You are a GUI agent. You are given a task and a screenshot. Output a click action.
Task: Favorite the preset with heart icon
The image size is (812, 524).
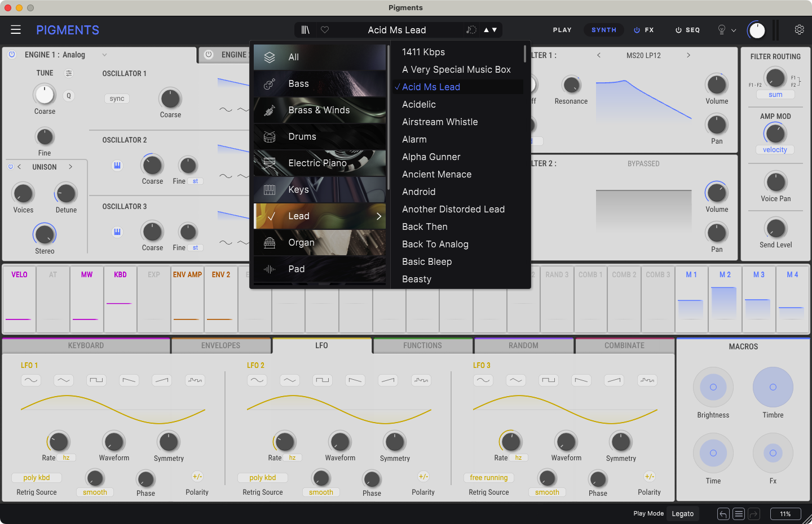[x=325, y=30]
